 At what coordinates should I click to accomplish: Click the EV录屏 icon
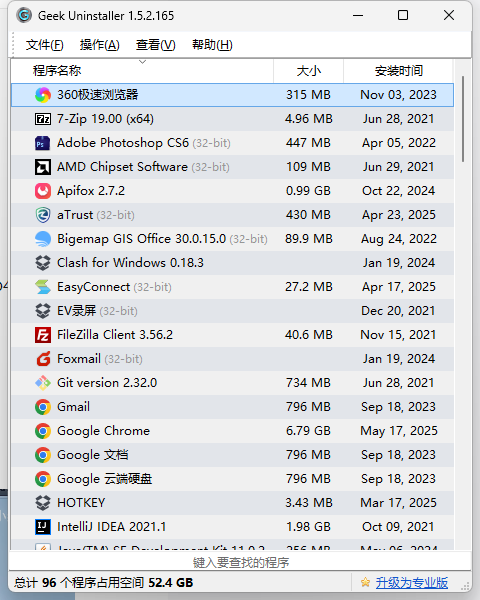[43, 311]
